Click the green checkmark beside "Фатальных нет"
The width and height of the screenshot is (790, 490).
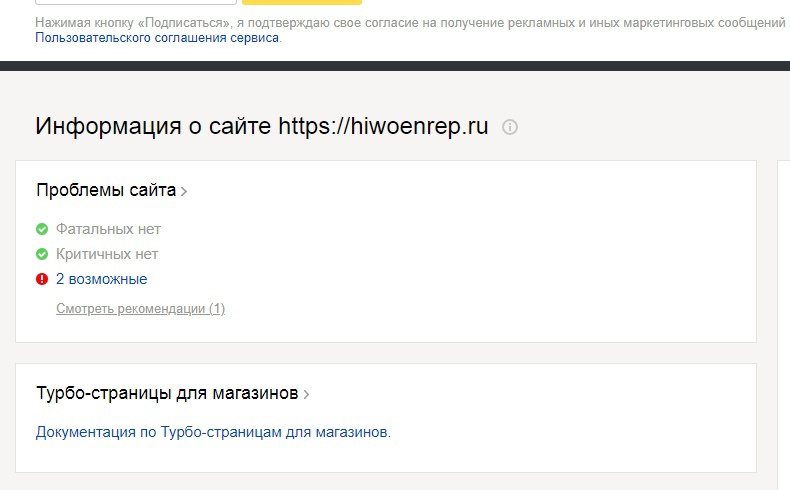pos(42,229)
